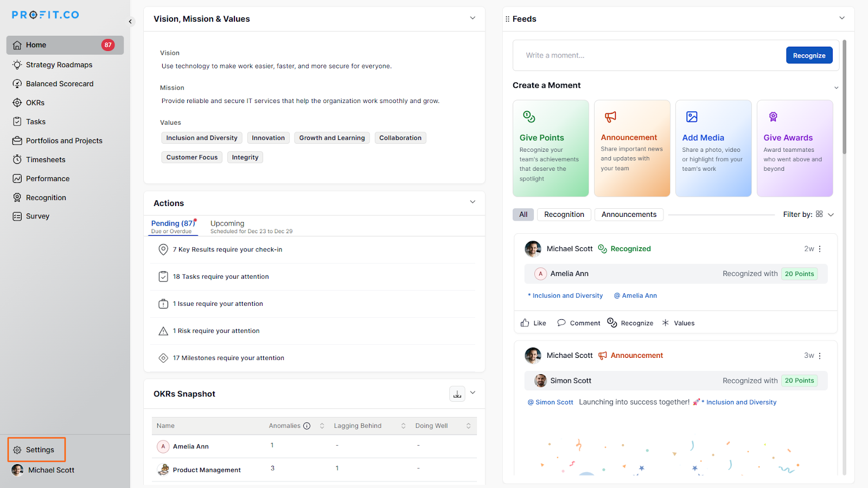Download the OKRs Snapshot
Viewport: 868px width, 488px height.
457,394
